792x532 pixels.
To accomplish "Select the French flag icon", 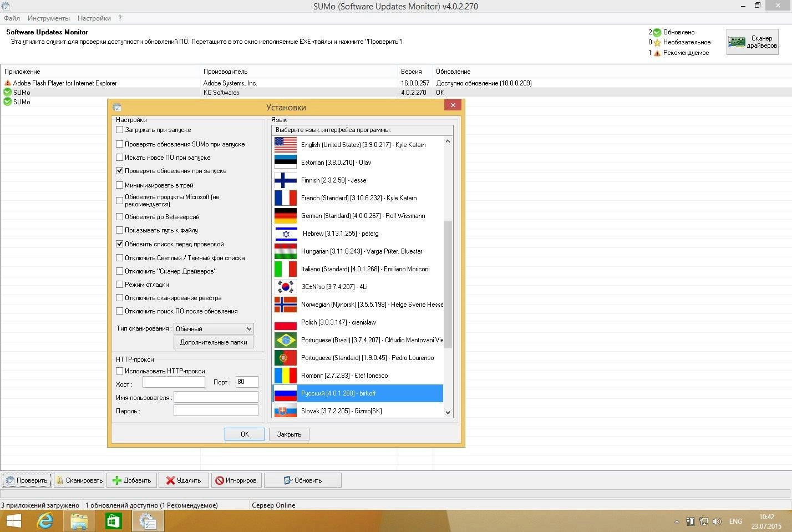I will tap(286, 197).
